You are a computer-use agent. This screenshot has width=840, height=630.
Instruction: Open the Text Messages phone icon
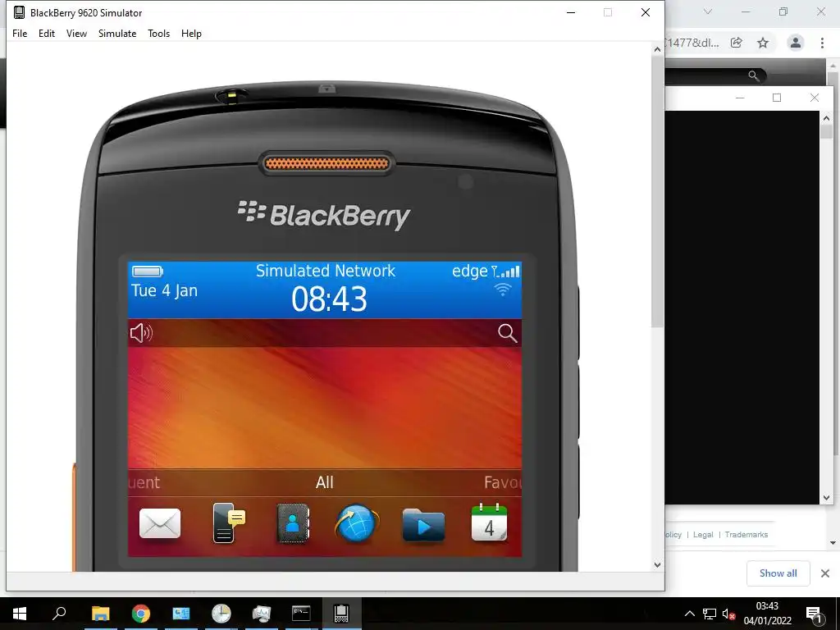(x=229, y=523)
